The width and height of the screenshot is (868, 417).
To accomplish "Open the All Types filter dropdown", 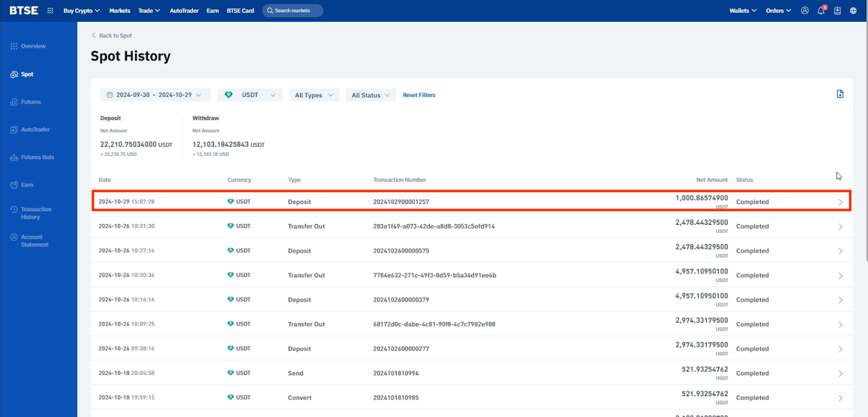I will point(314,95).
